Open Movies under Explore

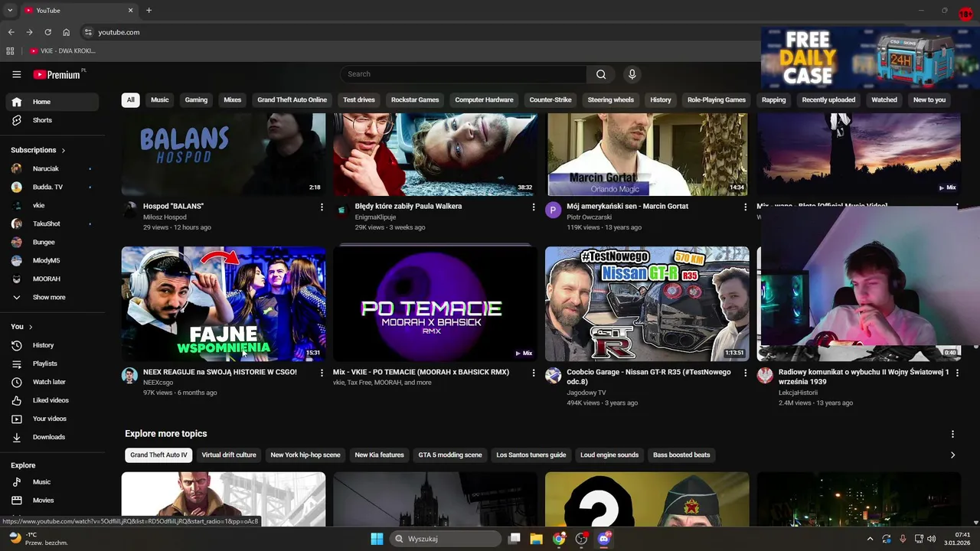(x=52, y=500)
